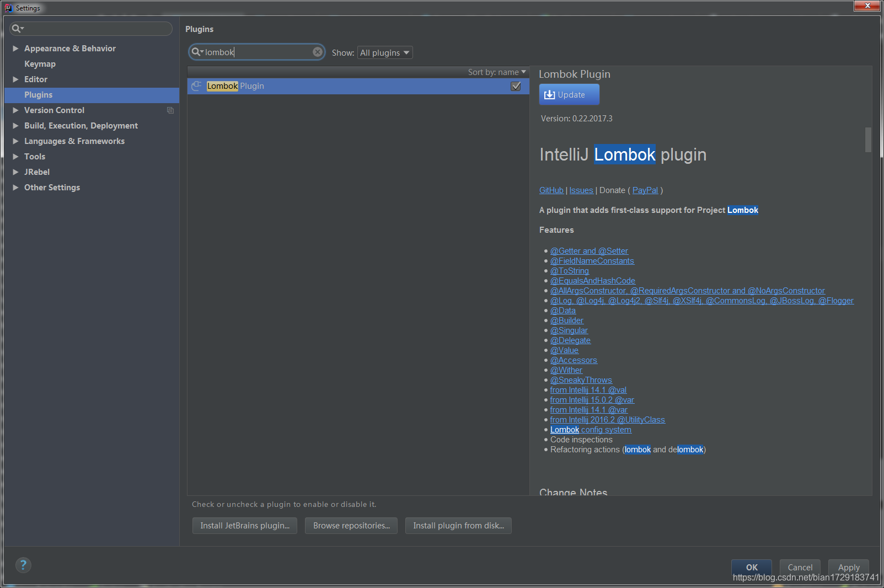Select Languages & Frameworks label
This screenshot has height=588, width=884.
(x=74, y=141)
